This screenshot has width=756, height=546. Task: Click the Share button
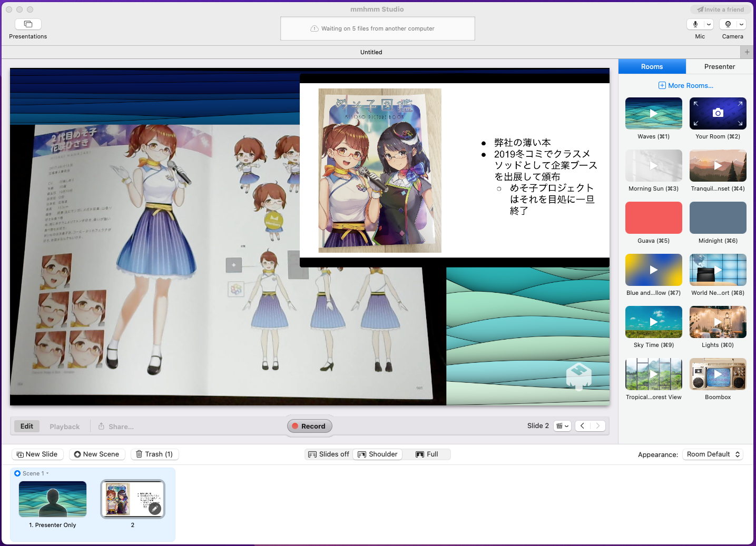click(116, 426)
